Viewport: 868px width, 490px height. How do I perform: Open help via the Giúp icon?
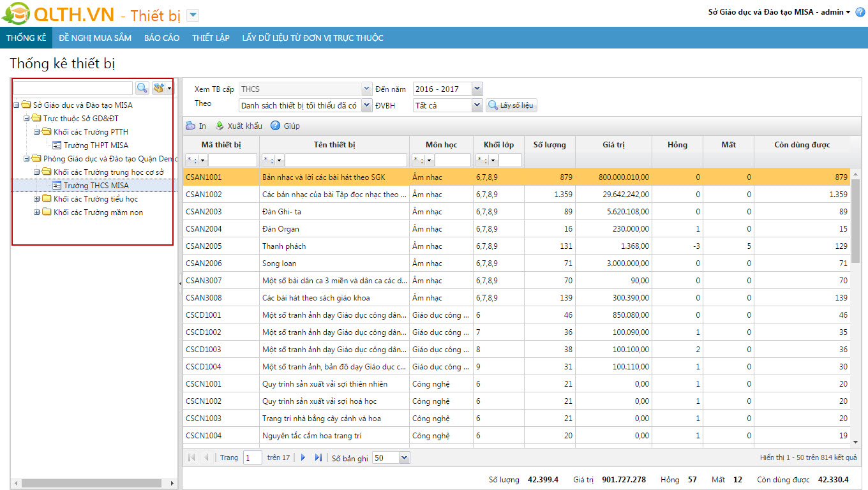[x=276, y=126]
